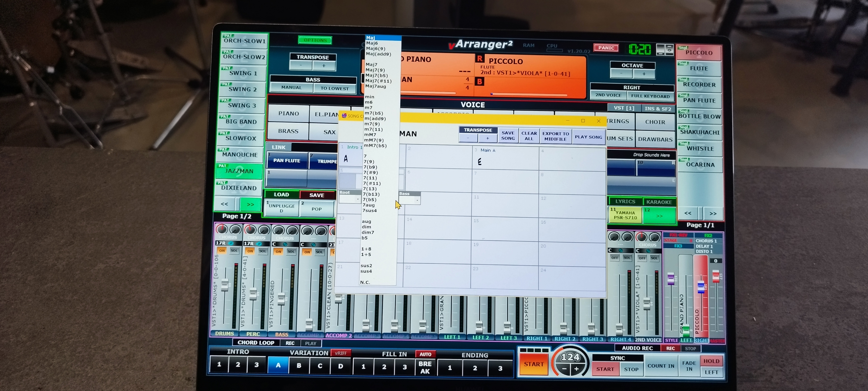Click the Song Chords window title icon
Image resolution: width=868 pixels, height=391 pixels.
point(344,116)
